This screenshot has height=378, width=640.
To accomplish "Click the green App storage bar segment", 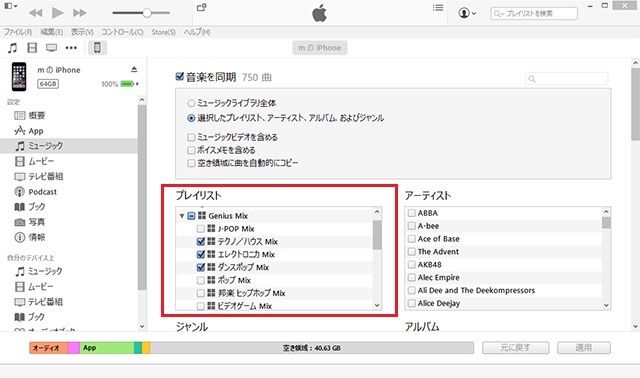I will pyautogui.click(x=107, y=348).
